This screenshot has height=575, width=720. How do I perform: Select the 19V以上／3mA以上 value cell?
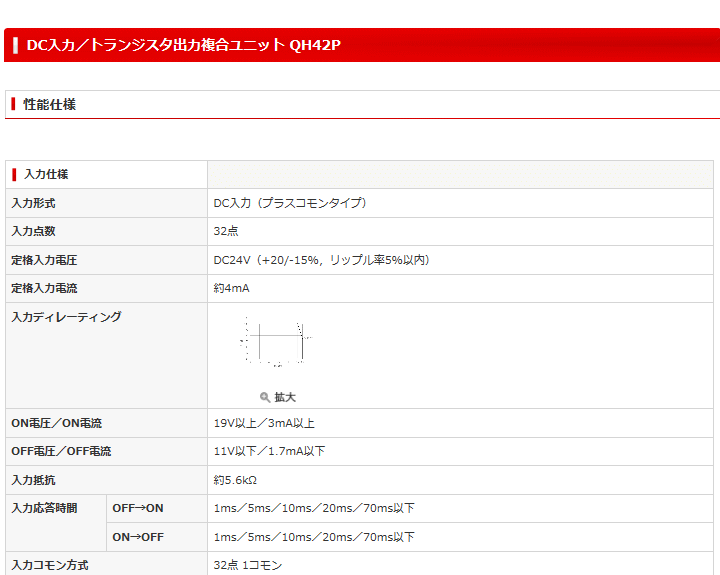tap(264, 423)
